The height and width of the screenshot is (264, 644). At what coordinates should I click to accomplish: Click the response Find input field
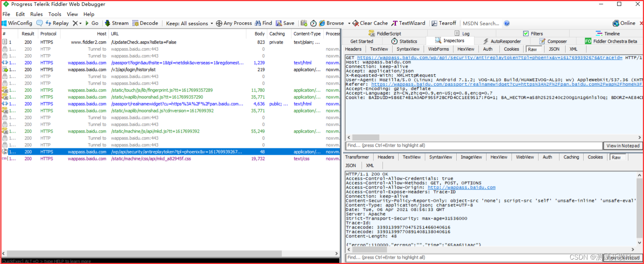[474, 257]
